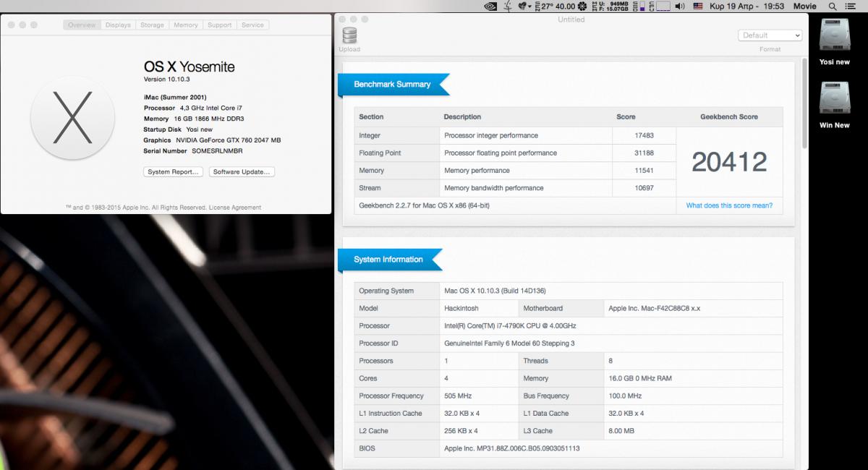This screenshot has height=470, width=868.
Task: Open the License Agreement link
Action: [x=235, y=208]
